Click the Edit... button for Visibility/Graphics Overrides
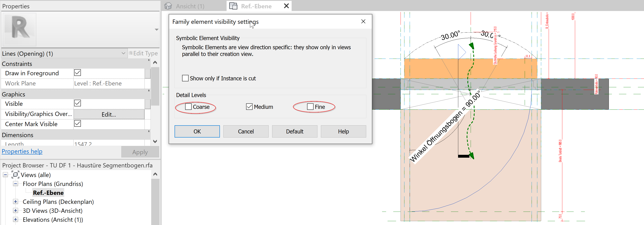 [x=109, y=114]
